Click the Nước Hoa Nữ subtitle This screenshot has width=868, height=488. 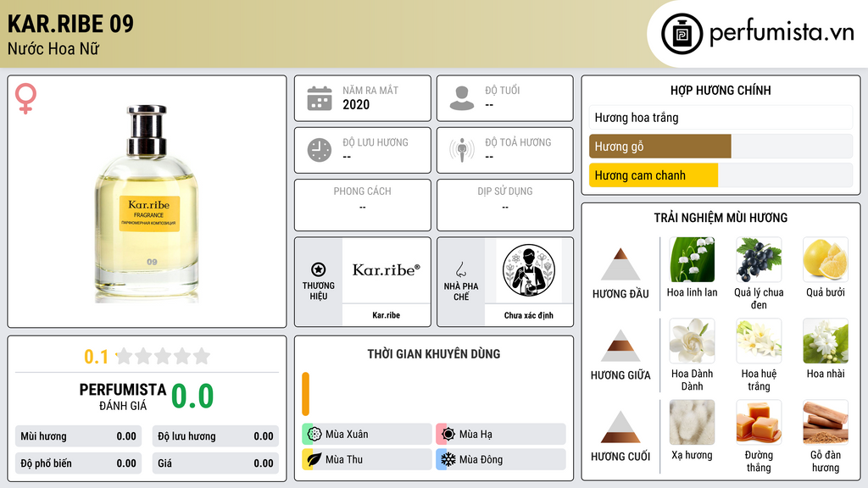[53, 48]
